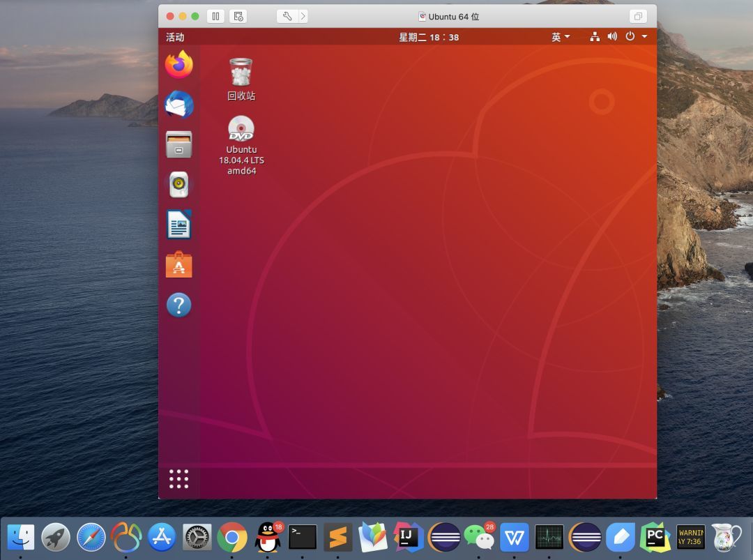
Task: Open the Help question mark icon
Action: (178, 305)
